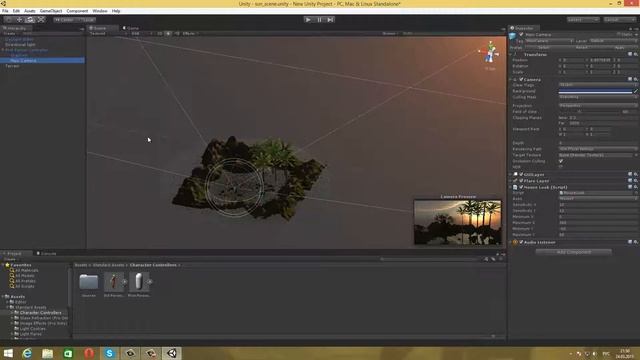Image resolution: width=640 pixels, height=360 pixels.
Task: Open Transform component gear settings
Action: tap(636, 54)
